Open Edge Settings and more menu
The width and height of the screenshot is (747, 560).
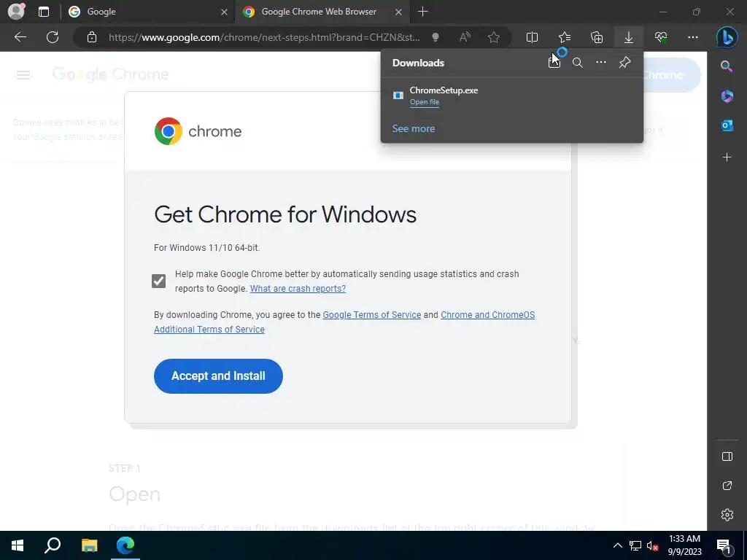(x=693, y=37)
